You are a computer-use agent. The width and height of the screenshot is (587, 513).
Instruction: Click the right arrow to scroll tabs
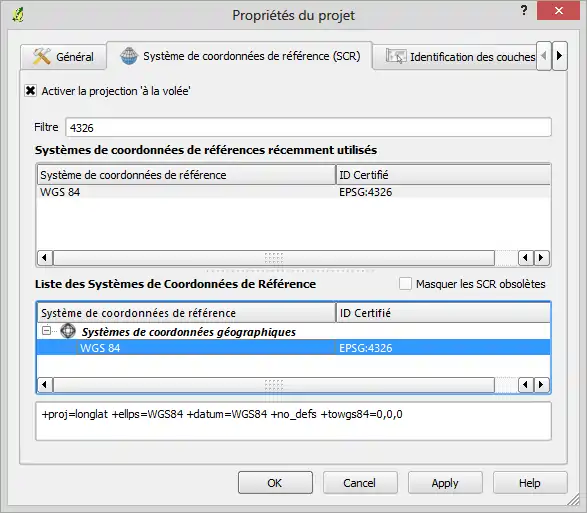[560, 56]
